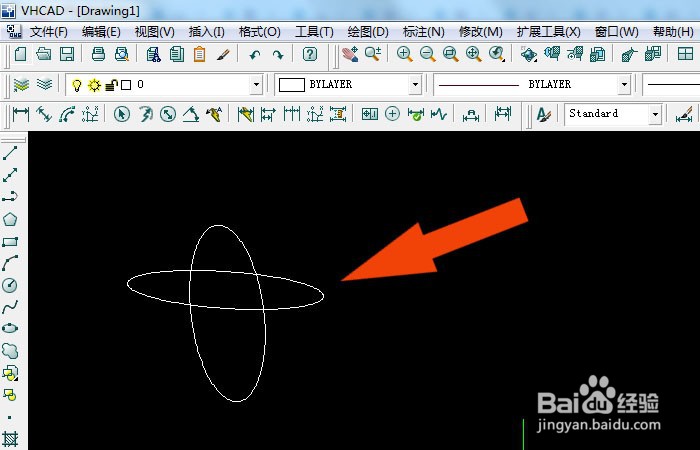Select the Match Properties brush icon
Image resolution: width=700 pixels, height=450 pixels.
coord(223,54)
